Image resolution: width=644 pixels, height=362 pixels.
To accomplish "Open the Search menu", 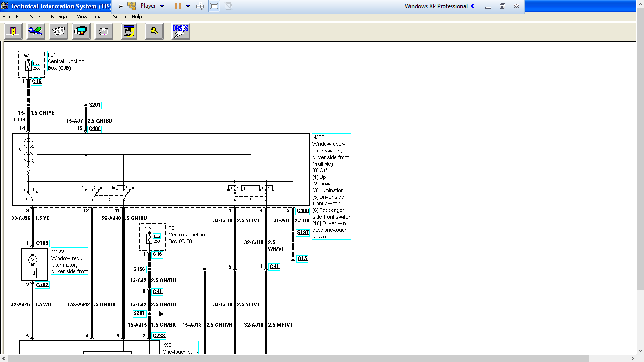I will point(38,17).
